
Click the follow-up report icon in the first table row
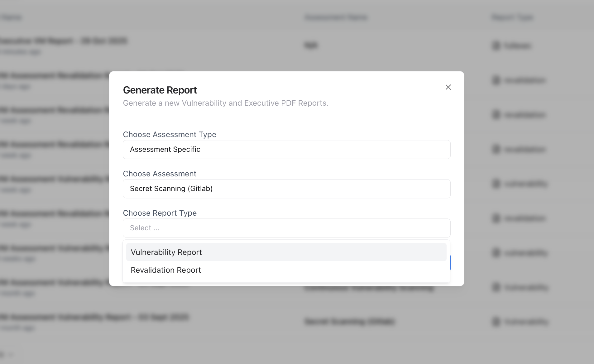pos(496,45)
